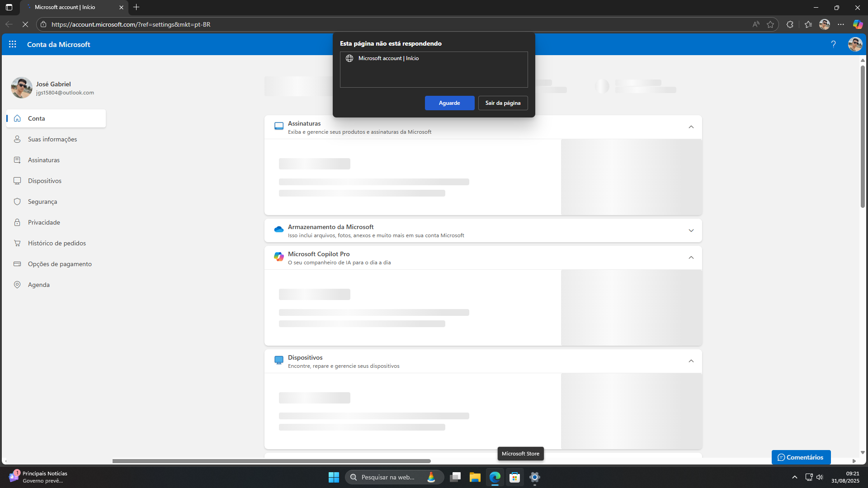The image size is (868, 488).
Task: Open the Favorites list
Action: tap(808, 24)
